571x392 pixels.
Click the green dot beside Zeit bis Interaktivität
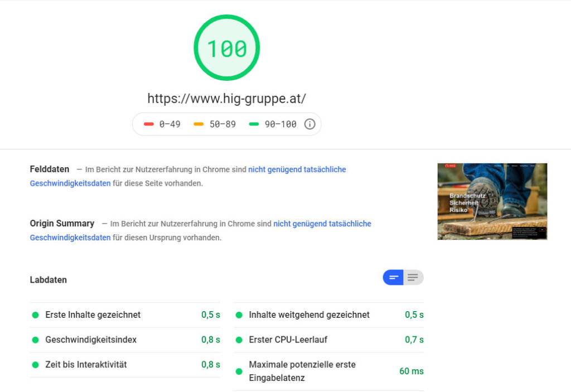[35, 365]
